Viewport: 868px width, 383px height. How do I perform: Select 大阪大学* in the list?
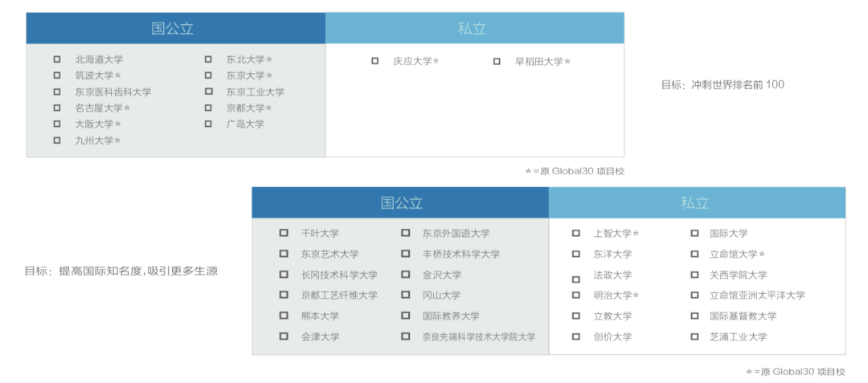click(x=98, y=124)
